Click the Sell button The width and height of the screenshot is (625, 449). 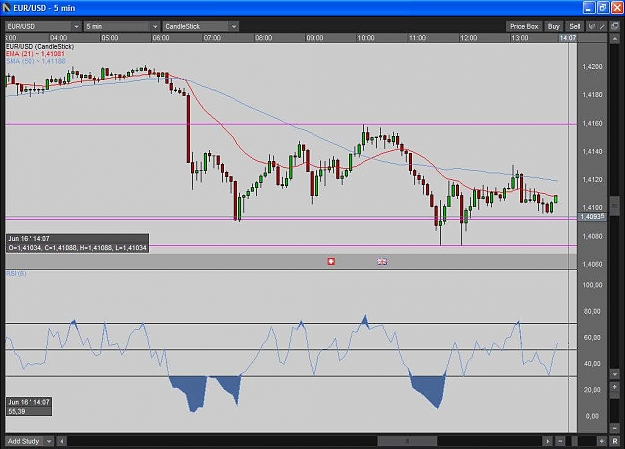(574, 26)
